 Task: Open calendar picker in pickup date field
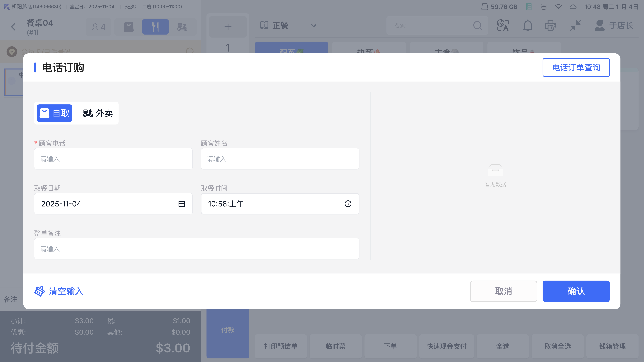pyautogui.click(x=182, y=204)
